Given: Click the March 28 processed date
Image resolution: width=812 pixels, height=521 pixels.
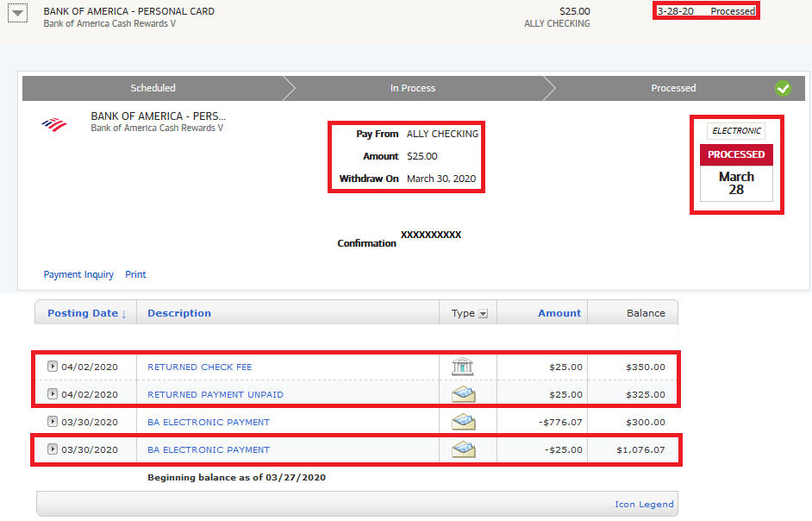Looking at the screenshot, I should tap(736, 183).
